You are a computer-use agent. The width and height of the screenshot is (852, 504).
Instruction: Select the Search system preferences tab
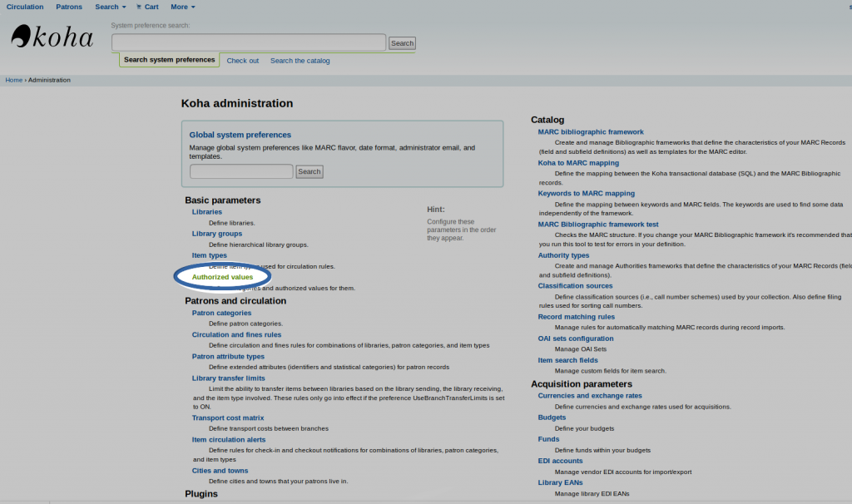(x=170, y=60)
